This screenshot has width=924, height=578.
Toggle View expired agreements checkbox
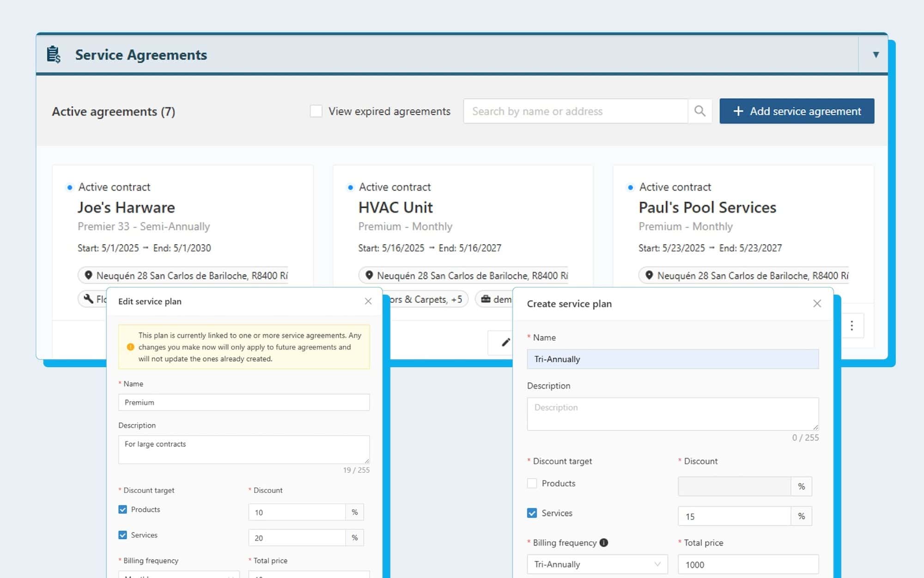pos(316,111)
